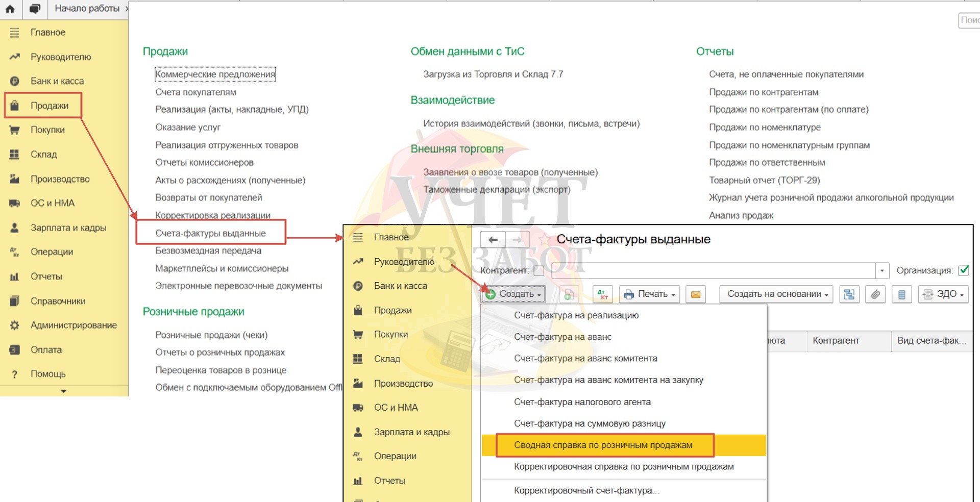This screenshot has width=980, height=502.
Task: Choose Счет-фактура на аванс menu item
Action: [x=562, y=337]
